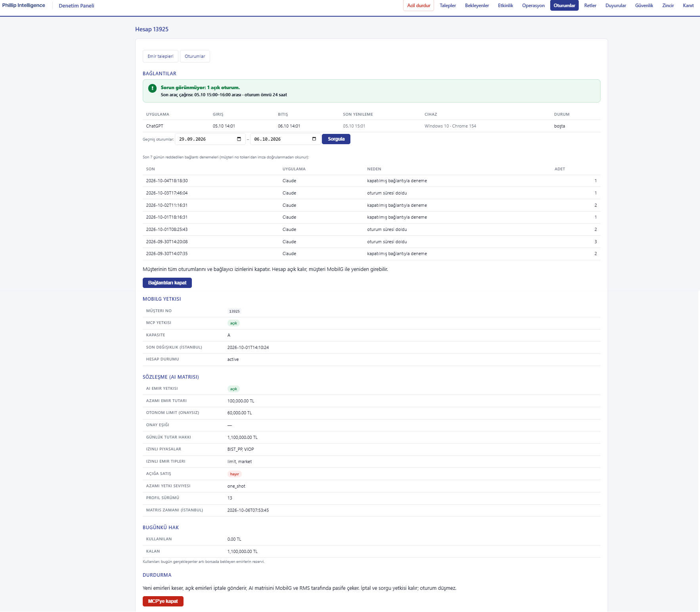Switch to the Operasyon section
This screenshot has height=612, width=700.
click(x=533, y=6)
